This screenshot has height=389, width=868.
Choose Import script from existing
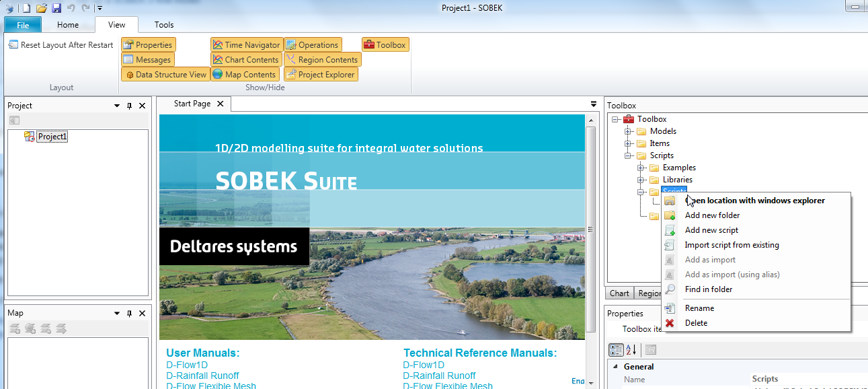(x=756, y=245)
